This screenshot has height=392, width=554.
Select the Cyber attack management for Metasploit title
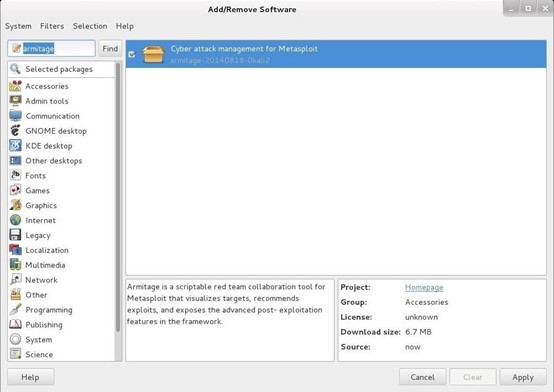click(244, 49)
